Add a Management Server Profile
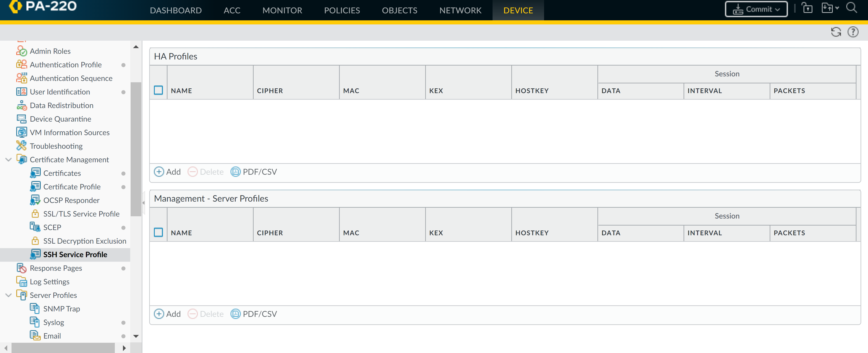The height and width of the screenshot is (353, 868). (167, 314)
